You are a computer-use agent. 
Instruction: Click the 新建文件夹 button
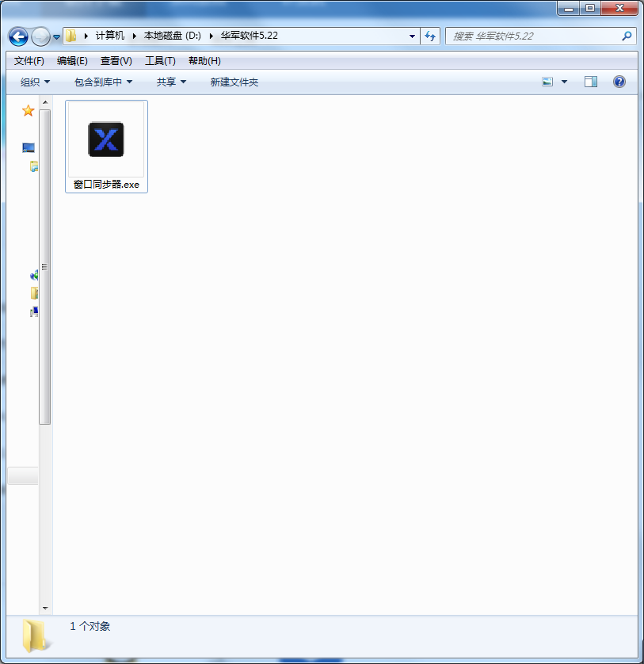click(234, 82)
